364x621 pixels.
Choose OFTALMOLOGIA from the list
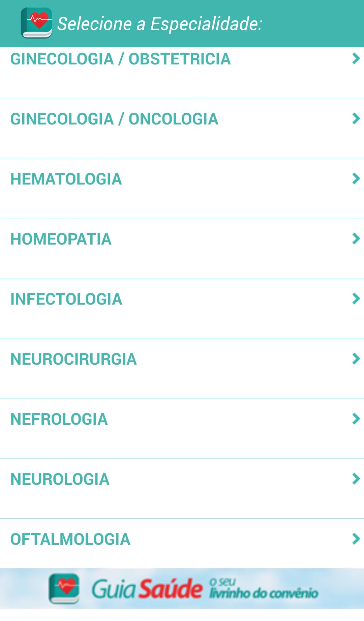(x=70, y=540)
